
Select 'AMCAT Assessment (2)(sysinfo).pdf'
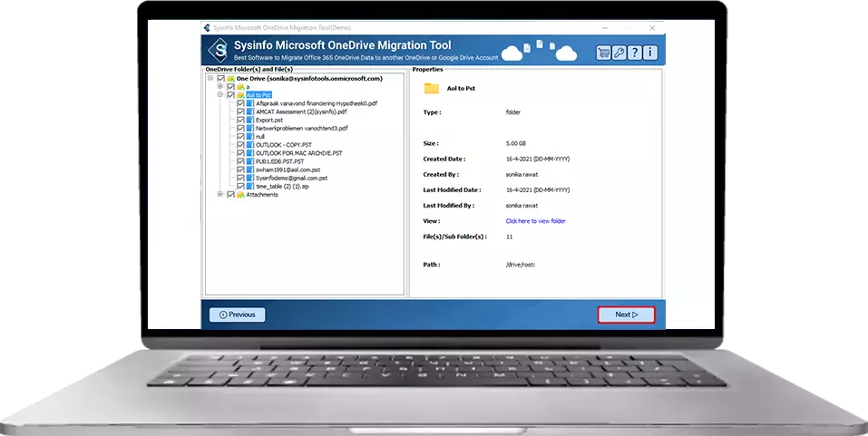[301, 111]
